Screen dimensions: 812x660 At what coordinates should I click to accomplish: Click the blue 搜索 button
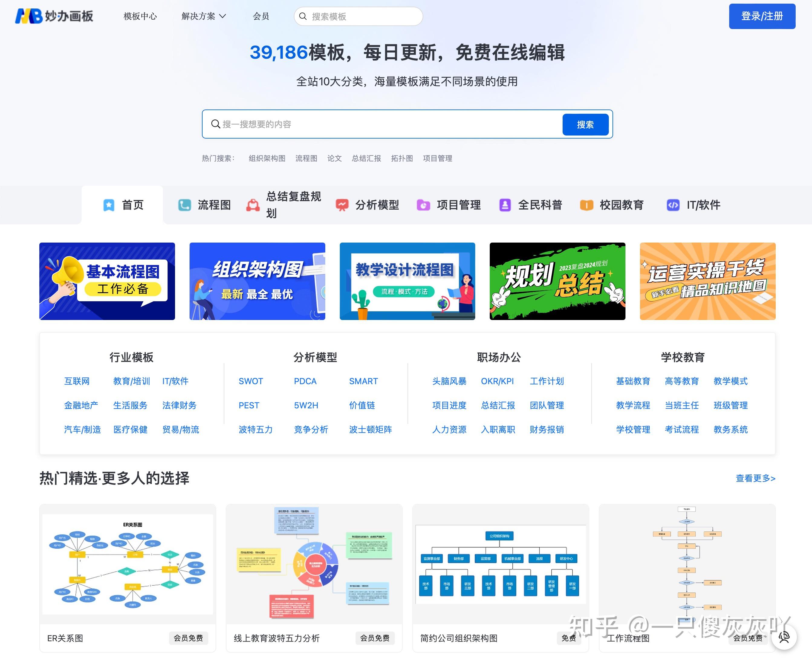click(x=585, y=124)
